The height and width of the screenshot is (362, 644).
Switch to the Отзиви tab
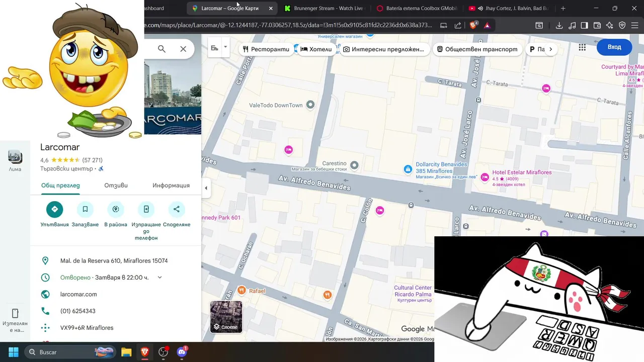point(116,185)
